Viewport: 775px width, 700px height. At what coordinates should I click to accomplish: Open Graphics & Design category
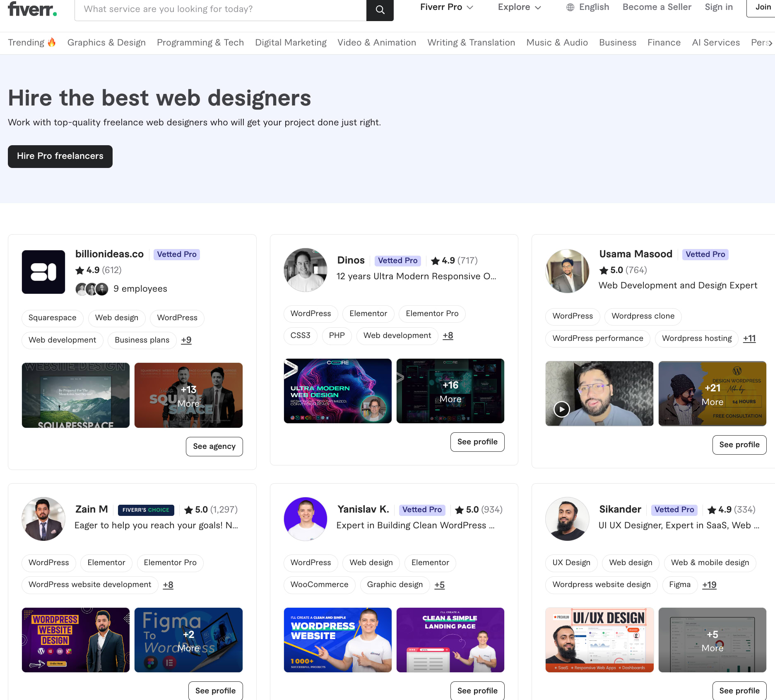click(x=106, y=43)
